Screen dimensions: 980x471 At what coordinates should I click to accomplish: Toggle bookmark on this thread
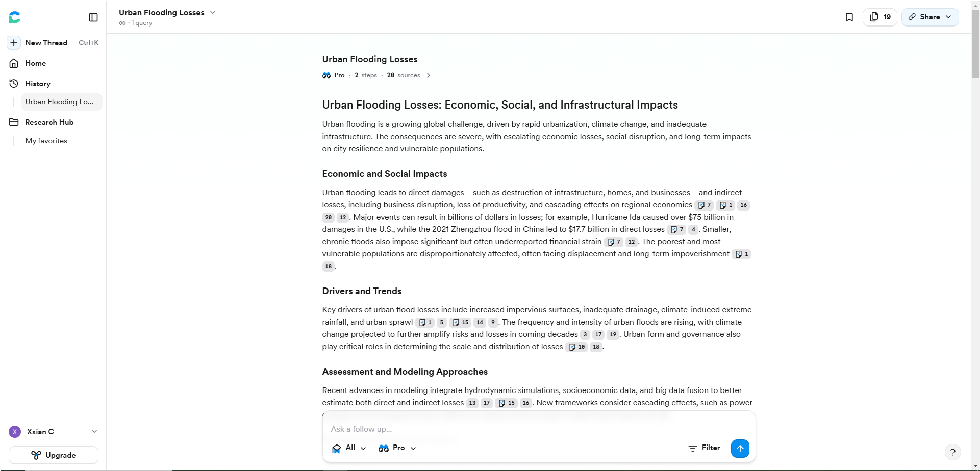[849, 17]
